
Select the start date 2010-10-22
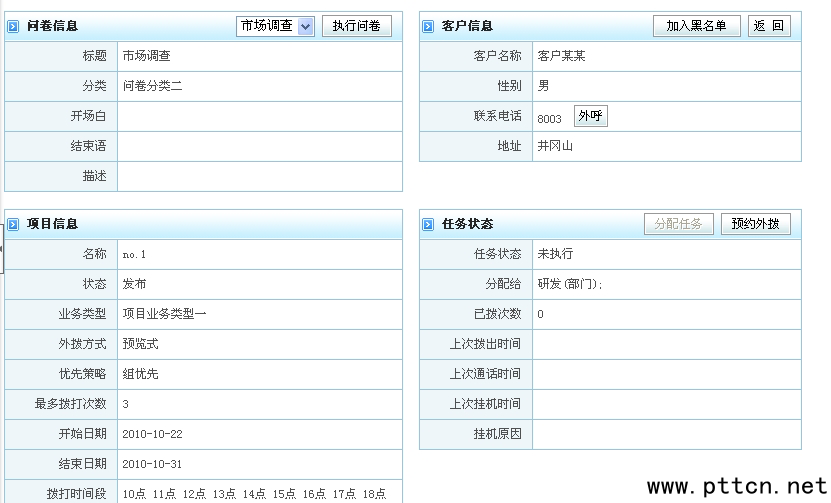pyautogui.click(x=152, y=434)
